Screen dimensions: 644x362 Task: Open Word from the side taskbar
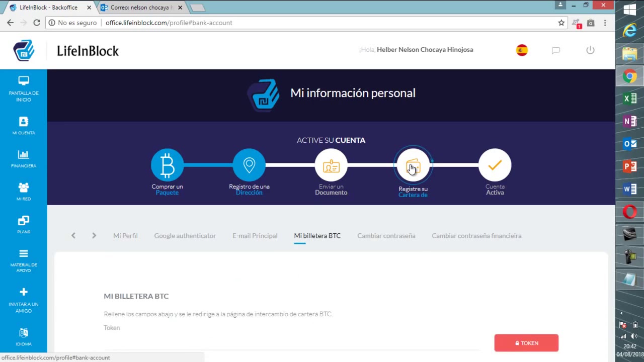click(630, 189)
